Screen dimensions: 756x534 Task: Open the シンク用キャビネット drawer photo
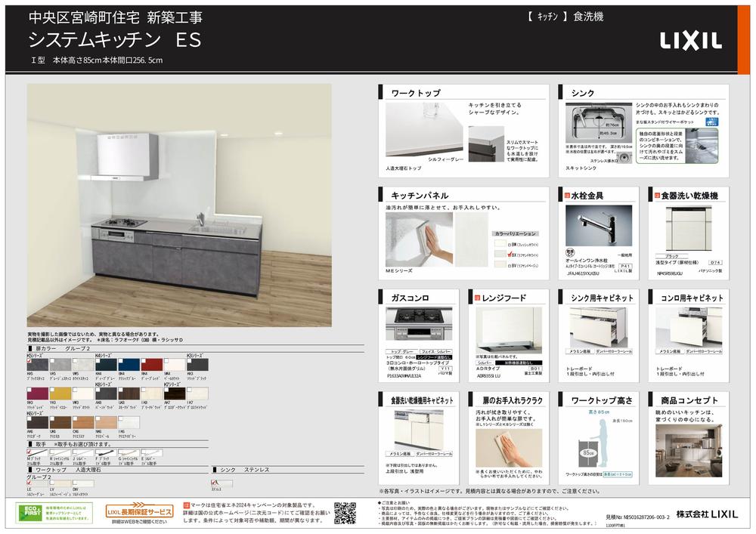[598, 328]
